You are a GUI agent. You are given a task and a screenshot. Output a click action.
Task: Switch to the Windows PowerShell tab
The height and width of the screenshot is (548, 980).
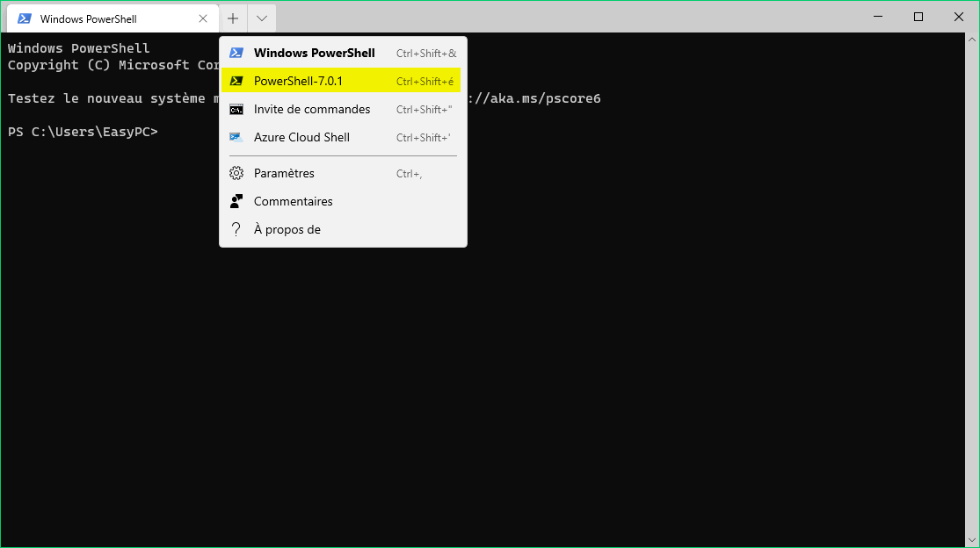(x=113, y=18)
